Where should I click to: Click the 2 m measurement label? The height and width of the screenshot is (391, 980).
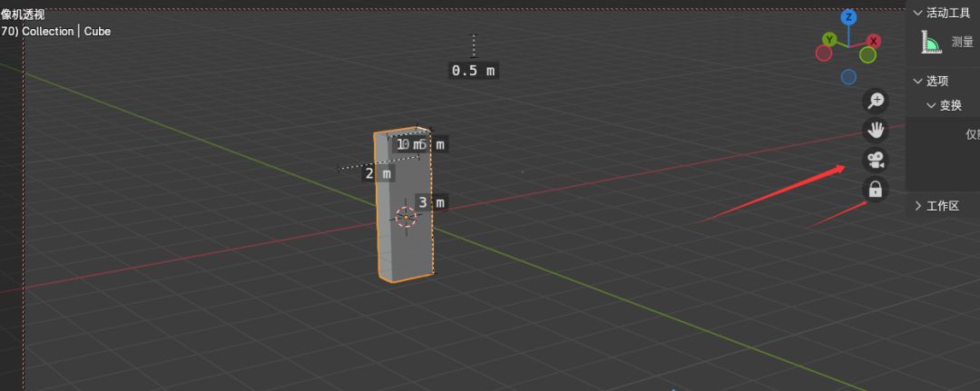point(378,173)
